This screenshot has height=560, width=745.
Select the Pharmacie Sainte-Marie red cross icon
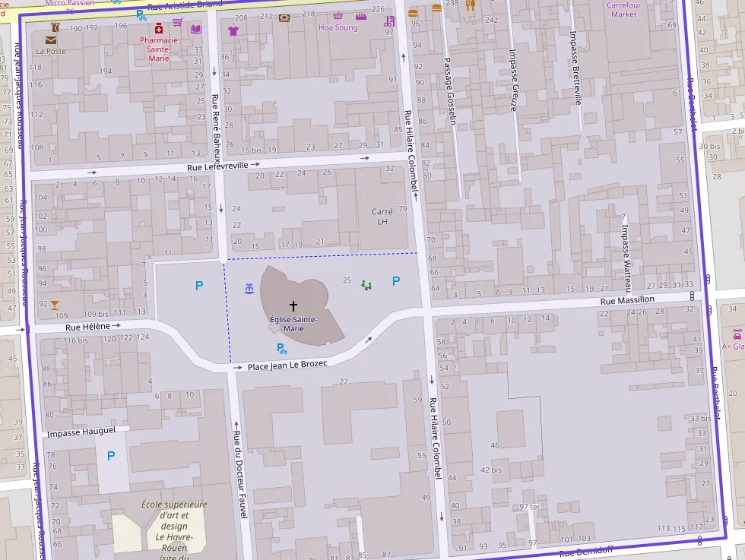159,28
